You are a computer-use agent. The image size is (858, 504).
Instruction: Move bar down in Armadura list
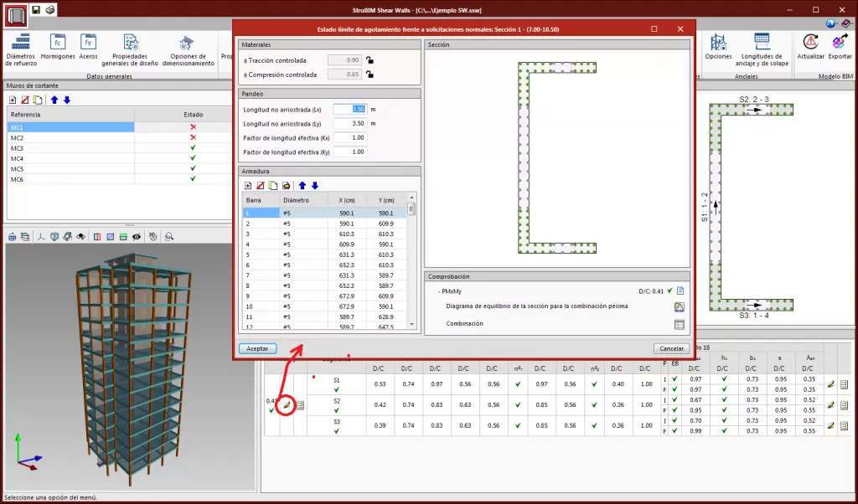click(x=315, y=186)
